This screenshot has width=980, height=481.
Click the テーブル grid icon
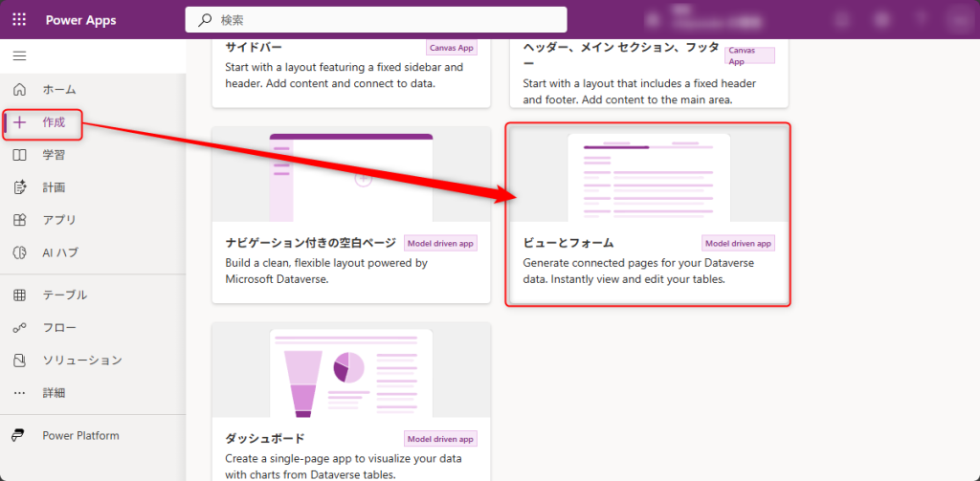[19, 295]
